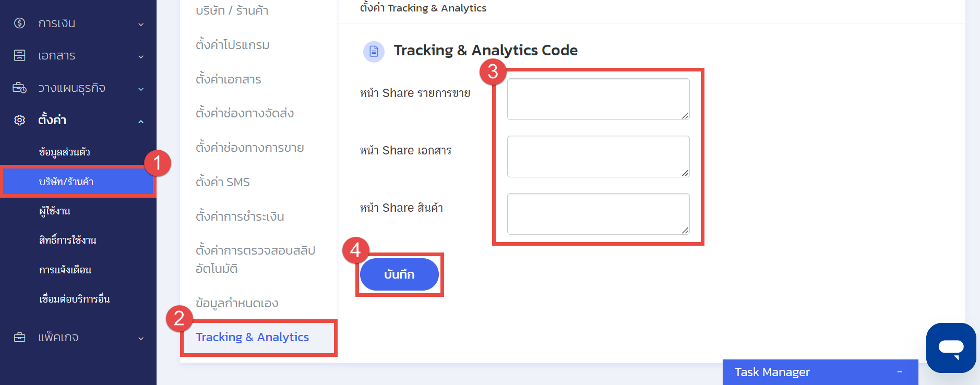Image resolution: width=980 pixels, height=385 pixels.
Task: Minimize the Task Manager panel
Action: (x=900, y=372)
